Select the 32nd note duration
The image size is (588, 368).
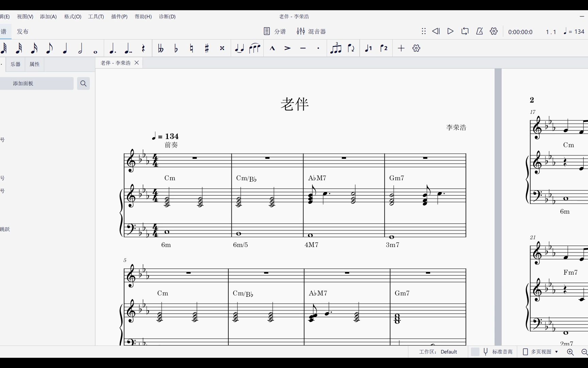click(19, 48)
